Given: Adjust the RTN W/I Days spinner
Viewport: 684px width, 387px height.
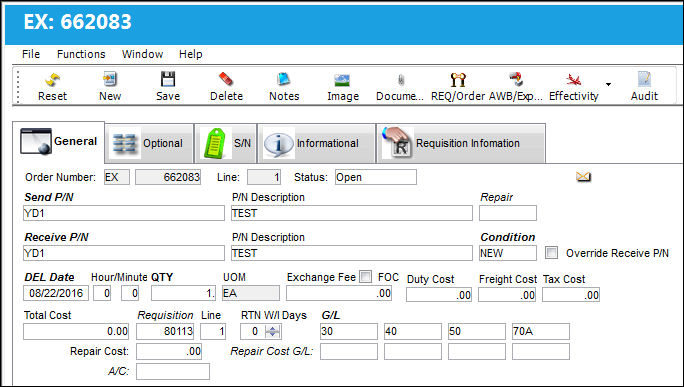Looking at the screenshot, I should pos(273,332).
